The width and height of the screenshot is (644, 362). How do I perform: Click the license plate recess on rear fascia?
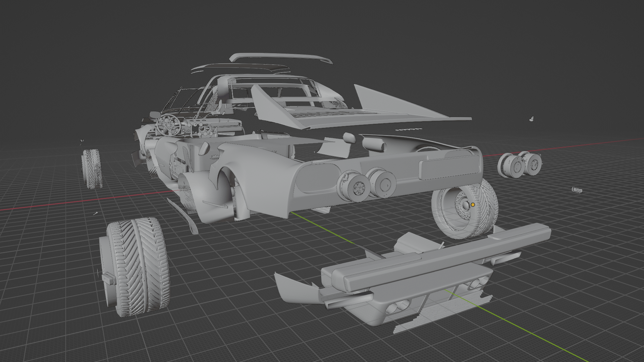point(449,168)
